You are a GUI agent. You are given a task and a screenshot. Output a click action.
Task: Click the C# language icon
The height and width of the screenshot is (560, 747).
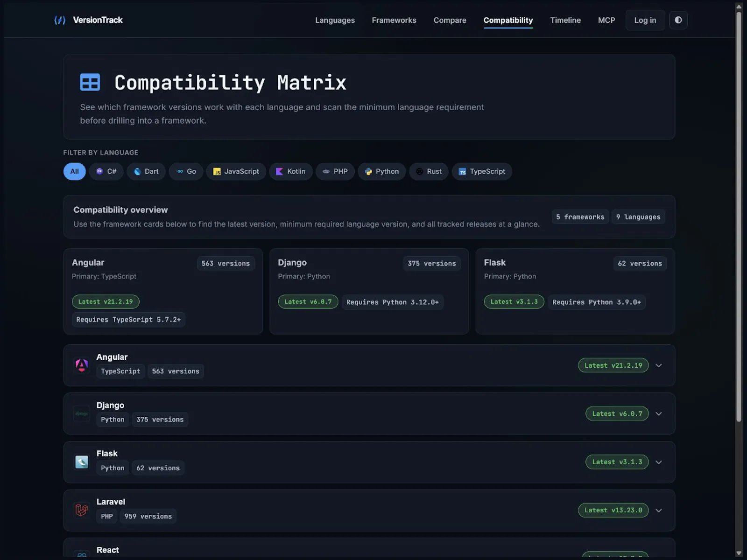pos(99,171)
